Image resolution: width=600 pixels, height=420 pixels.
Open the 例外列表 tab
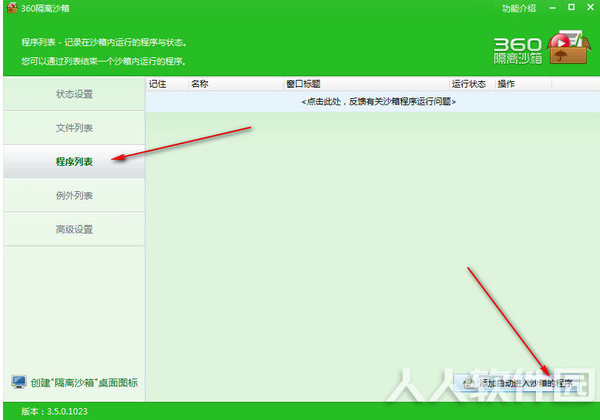pos(74,195)
